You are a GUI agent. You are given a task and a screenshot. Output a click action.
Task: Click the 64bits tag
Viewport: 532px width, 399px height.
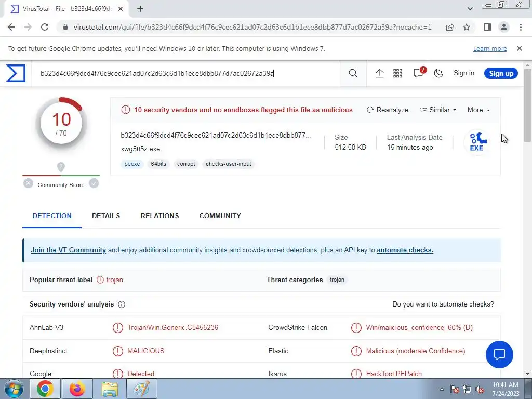pos(158,164)
